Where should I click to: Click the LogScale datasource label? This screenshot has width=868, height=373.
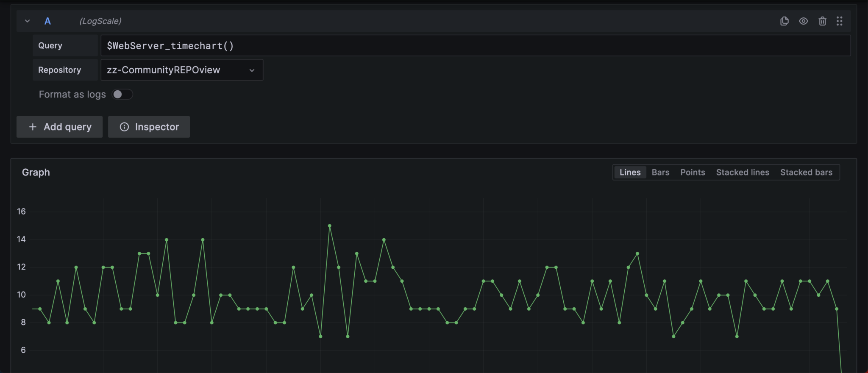pos(100,21)
